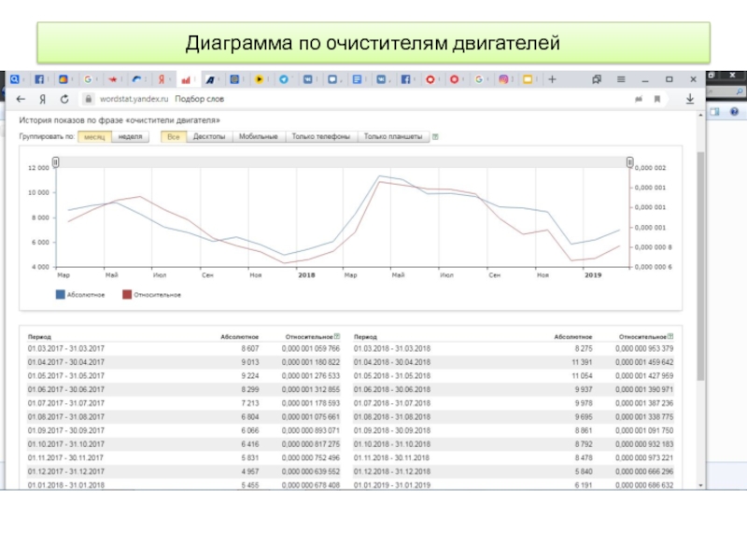Switch to the 'Мобильные' filter tab

(258, 137)
